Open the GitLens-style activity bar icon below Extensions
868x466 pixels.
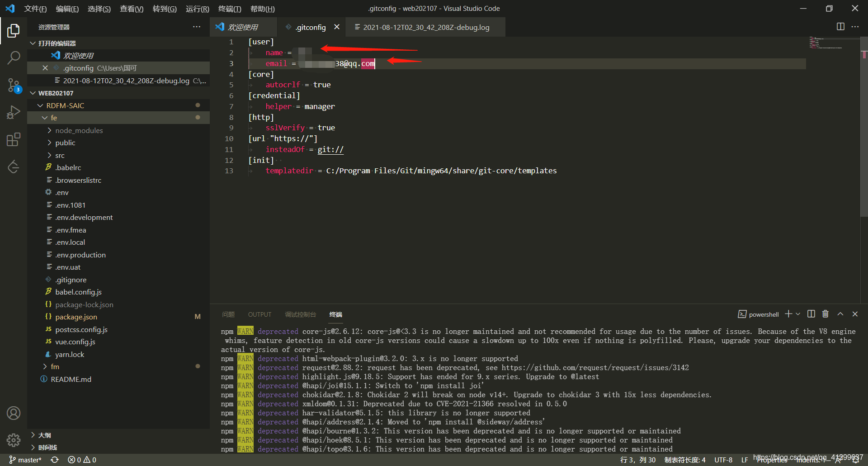point(14,166)
